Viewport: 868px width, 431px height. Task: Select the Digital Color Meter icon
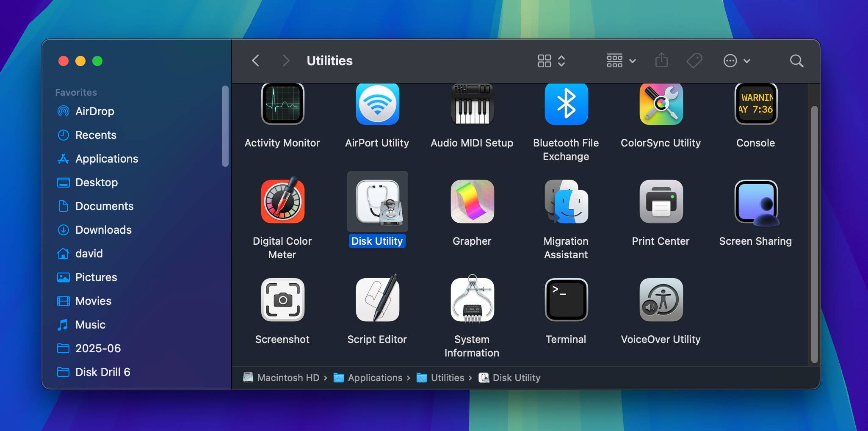[282, 202]
